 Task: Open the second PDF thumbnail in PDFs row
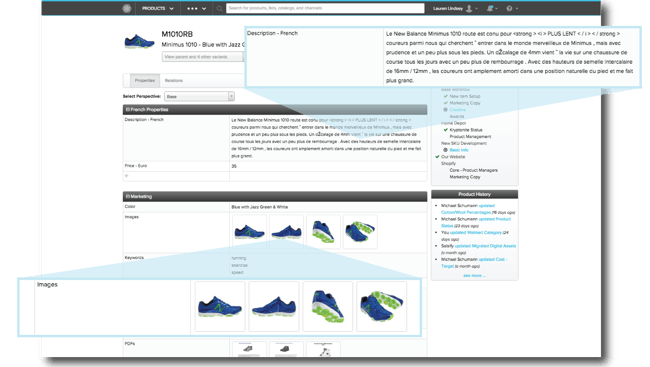coord(286,349)
